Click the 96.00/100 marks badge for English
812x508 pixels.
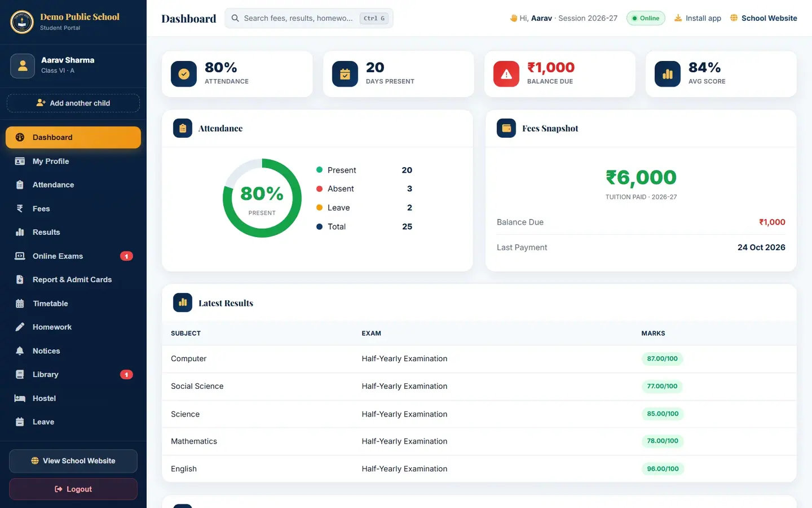[x=663, y=469]
